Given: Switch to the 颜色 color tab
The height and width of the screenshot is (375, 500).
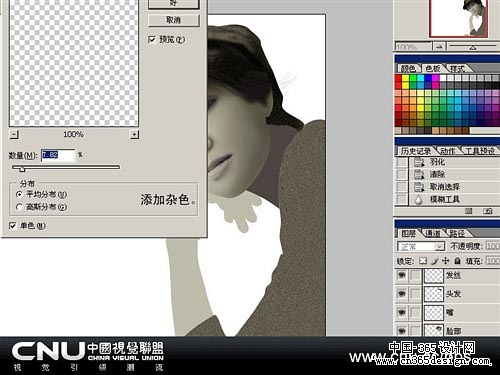Looking at the screenshot, I should (x=408, y=69).
